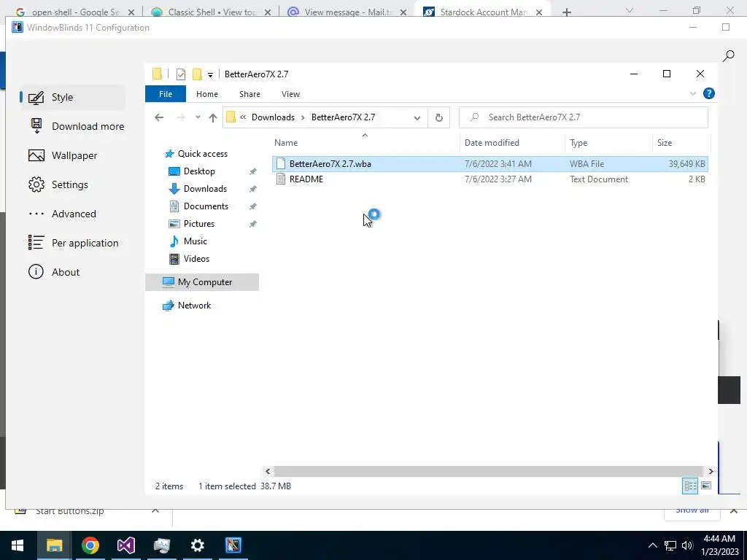The image size is (747, 560).
Task: Open the File tab in Explorer ribbon
Action: click(166, 94)
